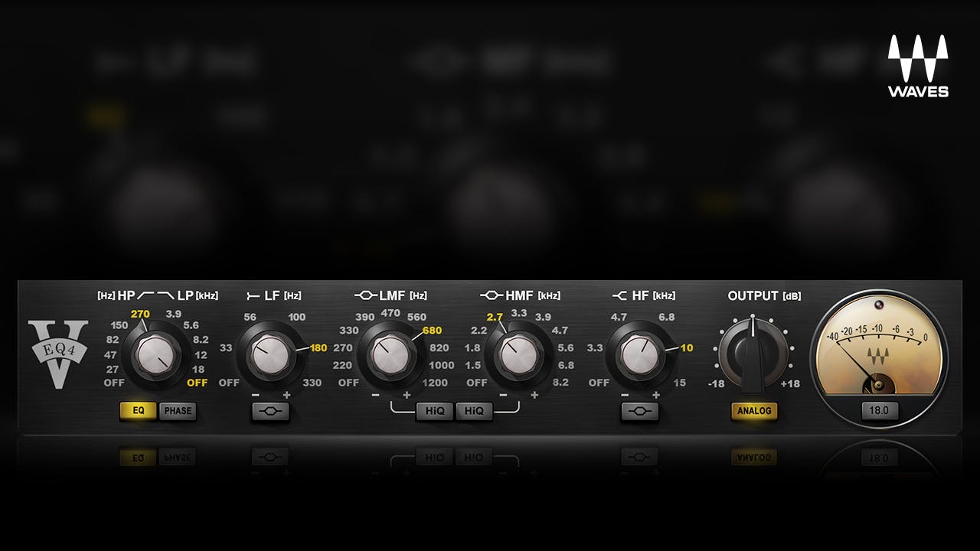
Task: Select the PHASE tab
Action: click(178, 410)
